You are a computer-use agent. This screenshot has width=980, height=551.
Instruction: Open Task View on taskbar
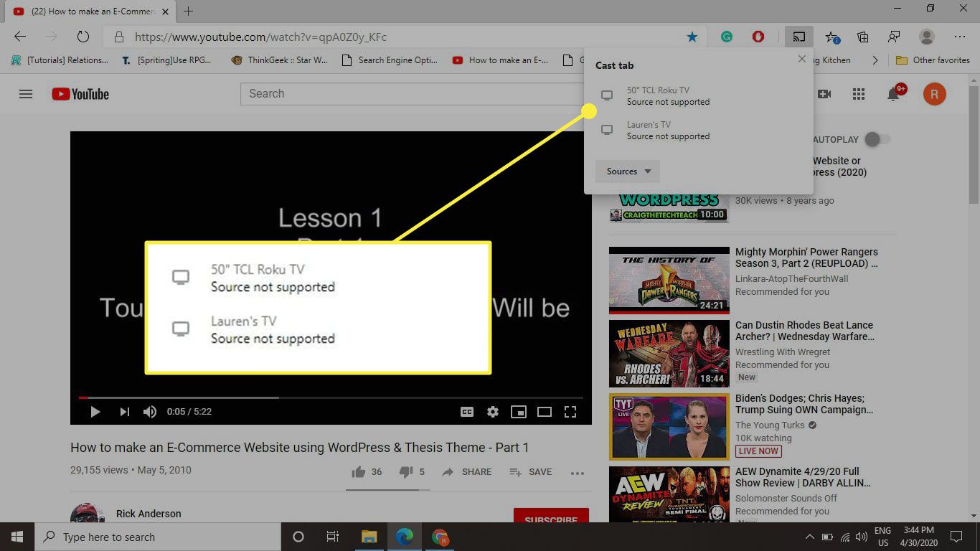[x=333, y=537]
